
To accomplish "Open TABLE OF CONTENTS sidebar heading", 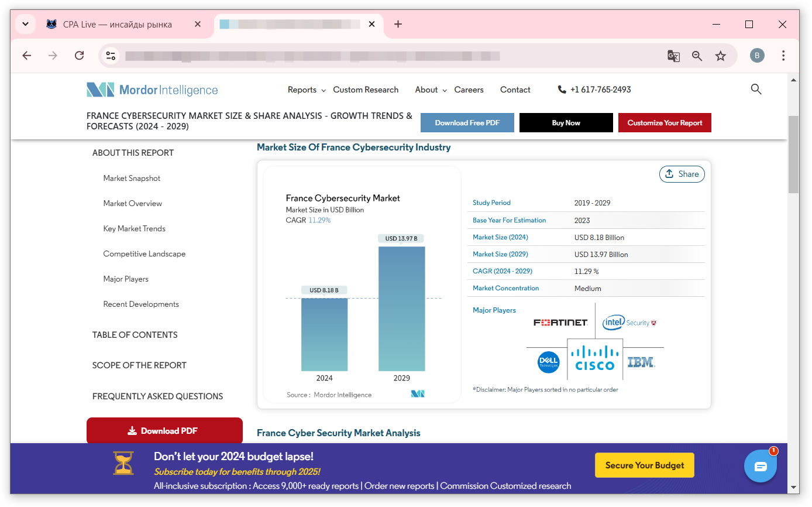I will (x=135, y=335).
